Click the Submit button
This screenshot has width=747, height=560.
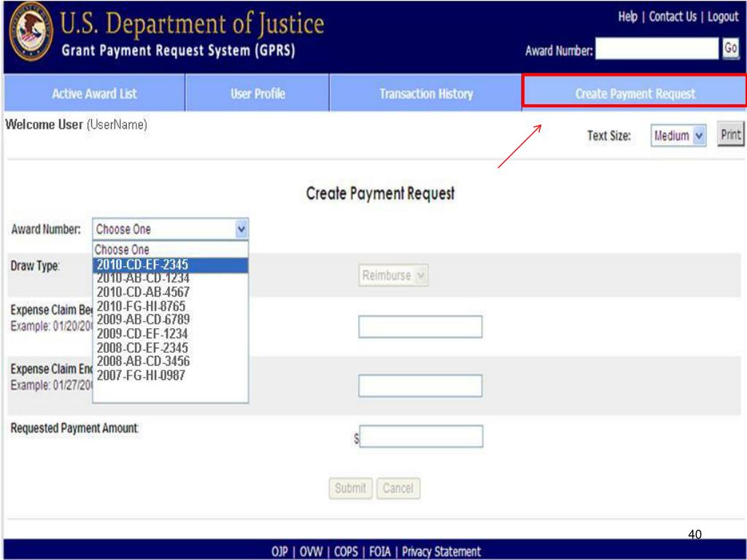click(x=351, y=488)
